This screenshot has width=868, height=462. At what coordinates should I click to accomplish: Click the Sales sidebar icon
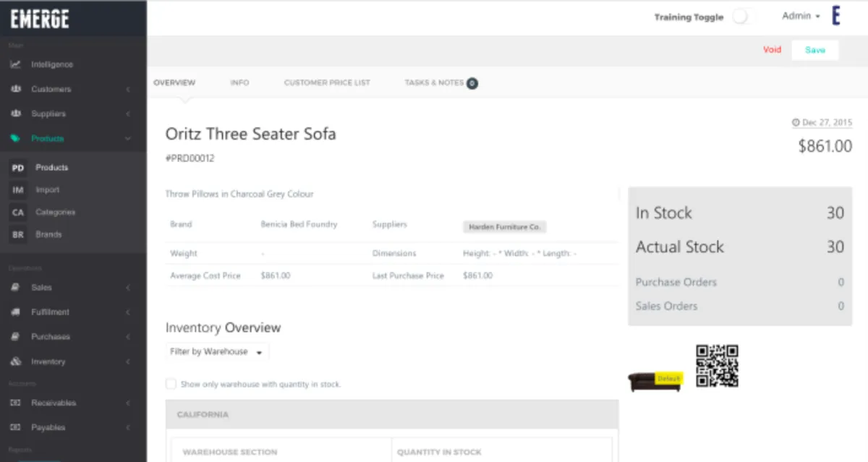click(x=15, y=287)
